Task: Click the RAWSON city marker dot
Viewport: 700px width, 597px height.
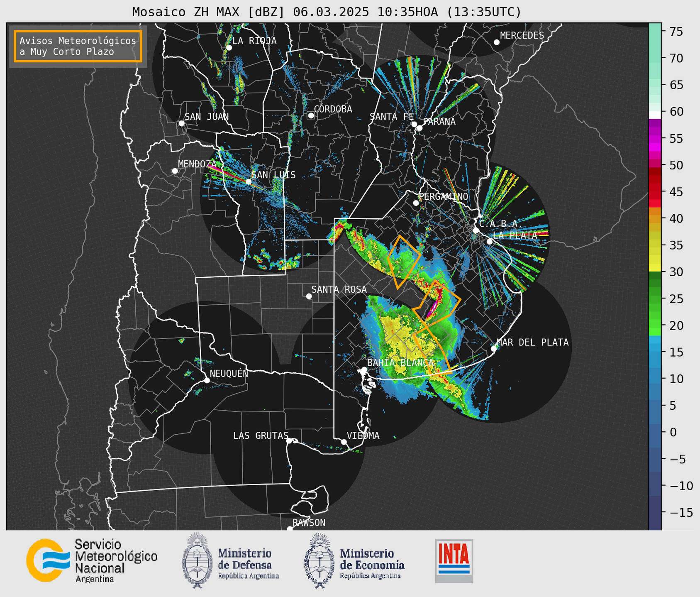Action: coord(290,528)
